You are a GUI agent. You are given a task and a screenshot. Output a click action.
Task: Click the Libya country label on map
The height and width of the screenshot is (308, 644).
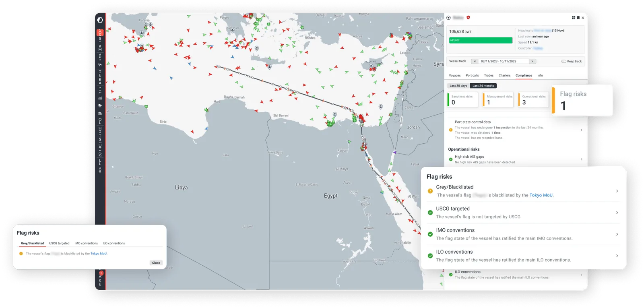coord(181,188)
